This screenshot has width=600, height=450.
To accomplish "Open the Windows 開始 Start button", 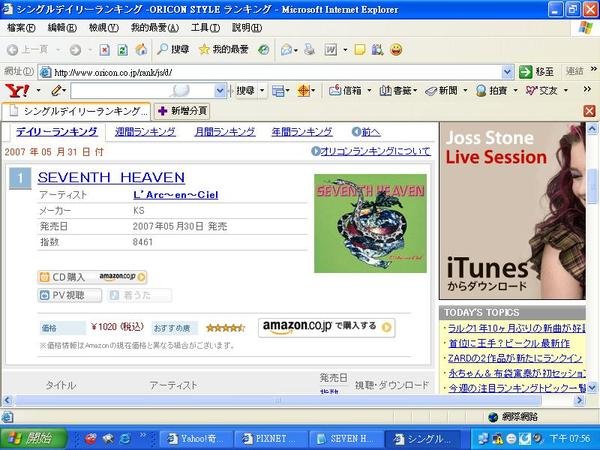I will (x=34, y=439).
